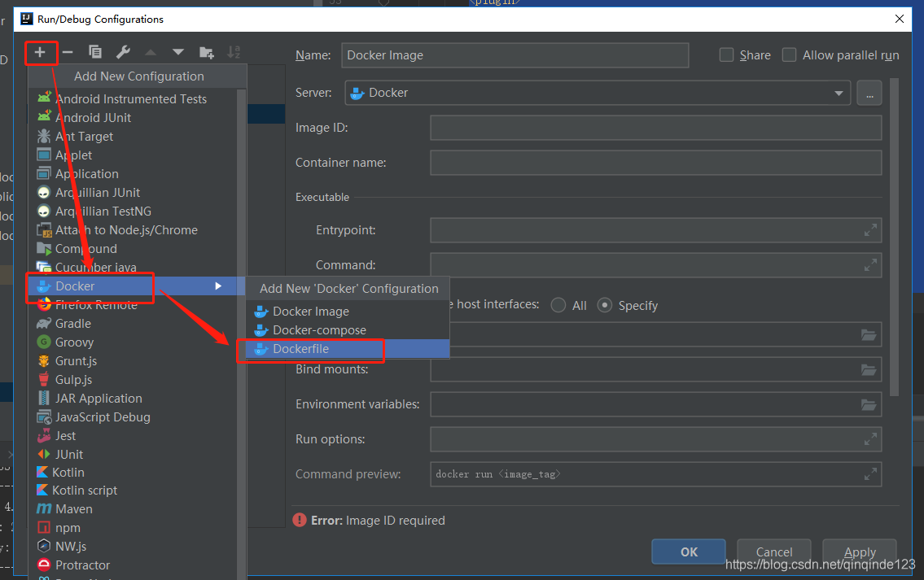The height and width of the screenshot is (580, 924).
Task: Click the Container name input field
Action: point(656,163)
